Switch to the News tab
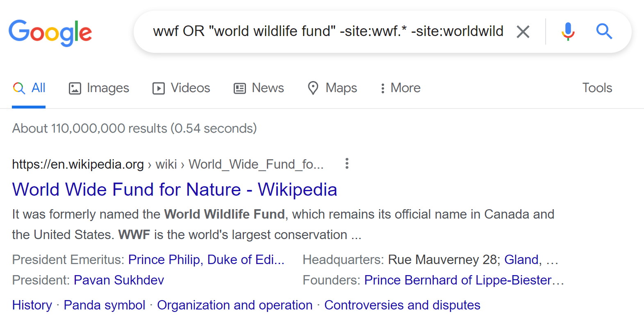 click(267, 88)
